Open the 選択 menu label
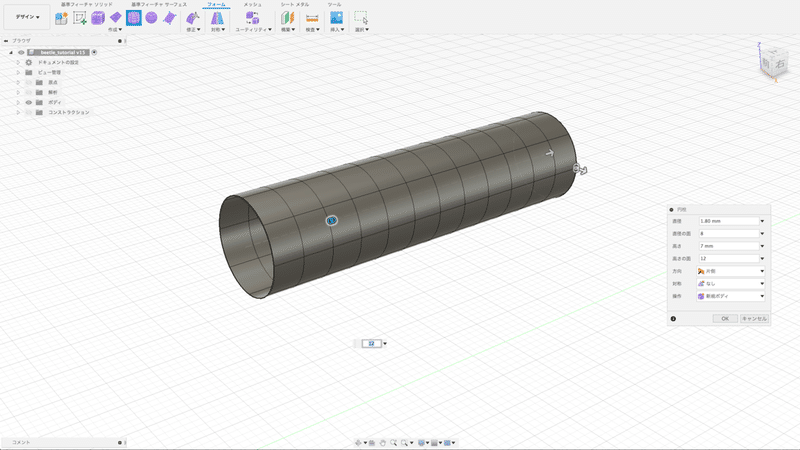 (x=362, y=30)
